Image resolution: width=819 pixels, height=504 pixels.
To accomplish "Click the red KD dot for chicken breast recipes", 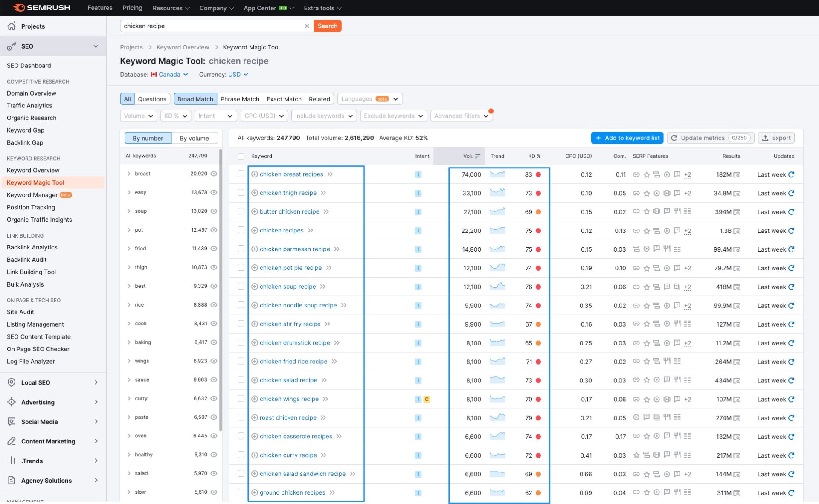I will point(538,174).
